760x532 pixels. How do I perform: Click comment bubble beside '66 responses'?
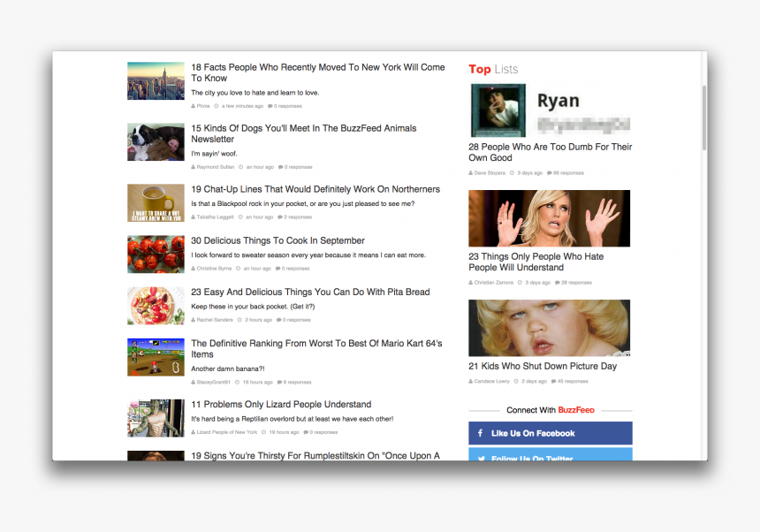pyautogui.click(x=550, y=173)
